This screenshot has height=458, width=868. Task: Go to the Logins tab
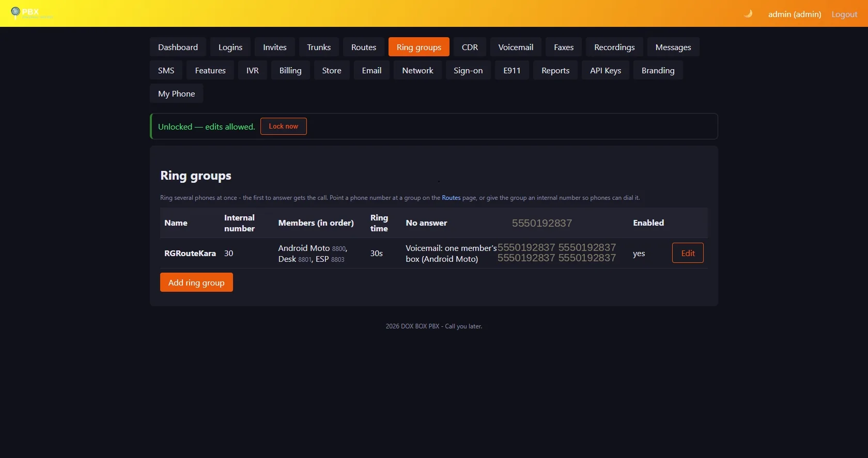[230, 47]
